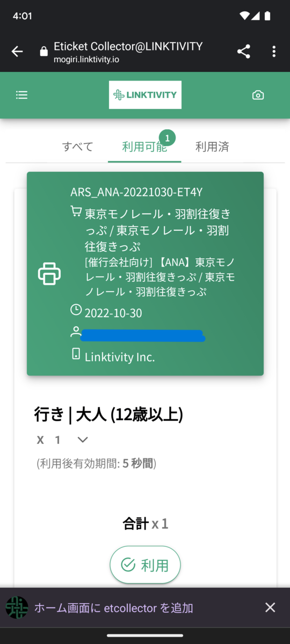Open the 利用済 tab

[x=212, y=147]
